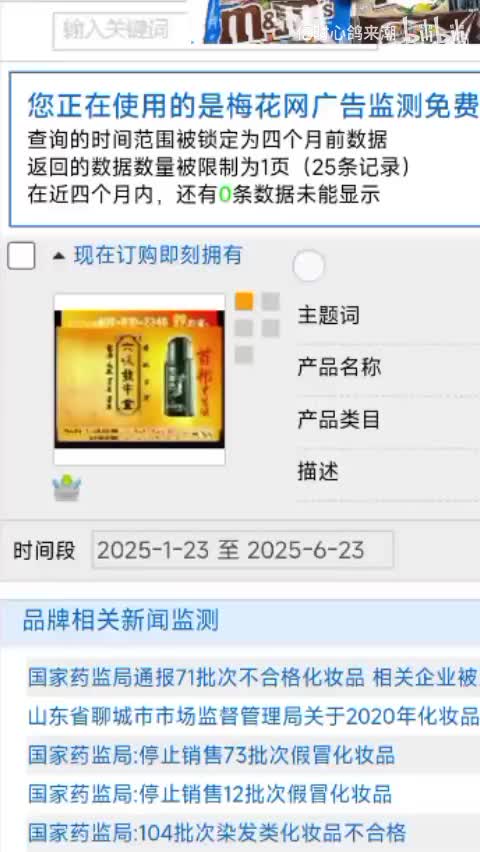Select the round radio button above 主题词
The width and height of the screenshot is (480, 852).
(x=308, y=266)
